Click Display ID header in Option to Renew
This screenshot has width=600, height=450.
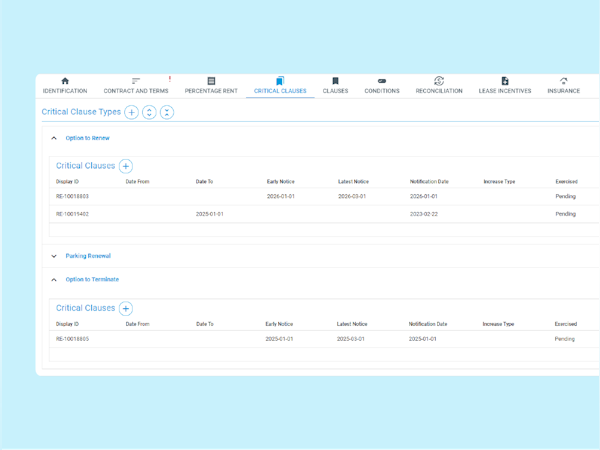[x=67, y=181]
